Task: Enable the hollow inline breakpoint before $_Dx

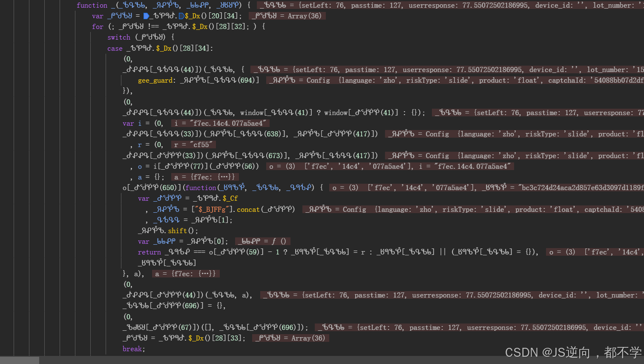Action: 181,16
